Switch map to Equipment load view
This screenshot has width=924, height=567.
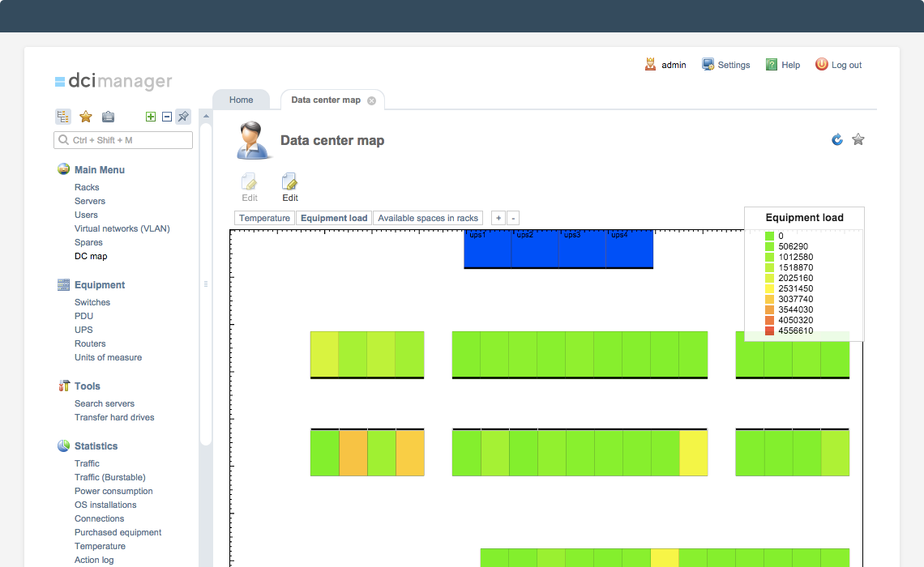pos(334,218)
